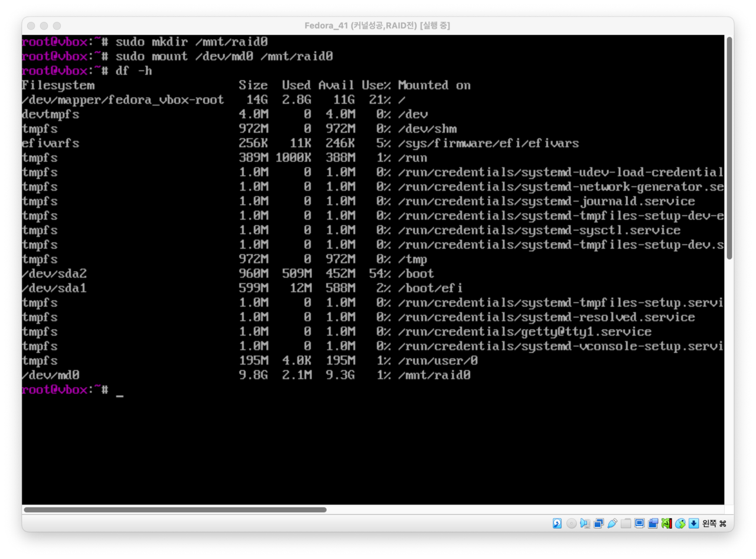Click the display settings status icon

tap(640, 523)
